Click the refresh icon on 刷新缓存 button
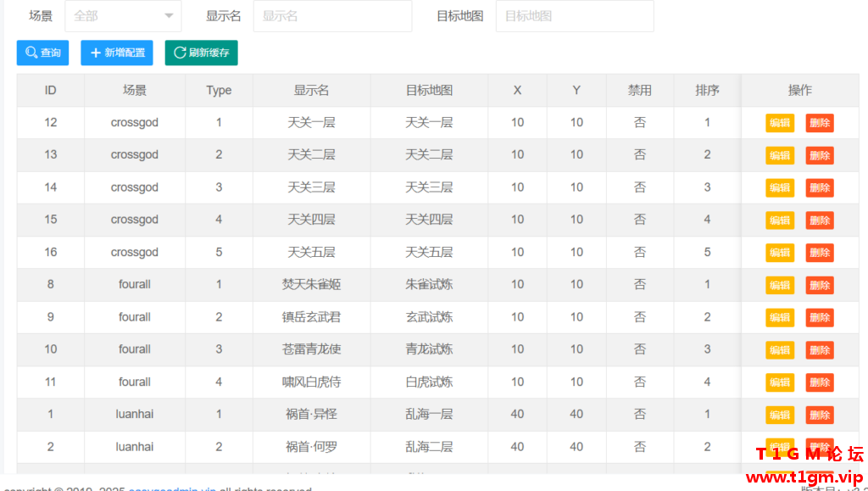The height and width of the screenshot is (491, 868). click(180, 53)
